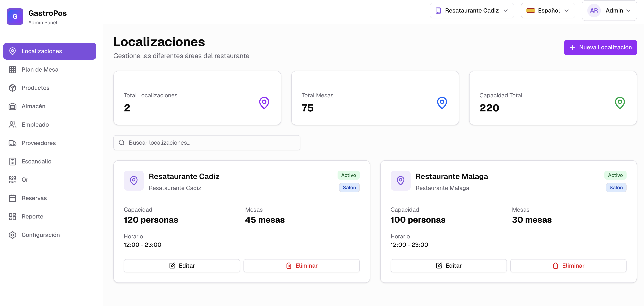
Task: Click the Almacén warehouse icon
Action: pos(12,106)
